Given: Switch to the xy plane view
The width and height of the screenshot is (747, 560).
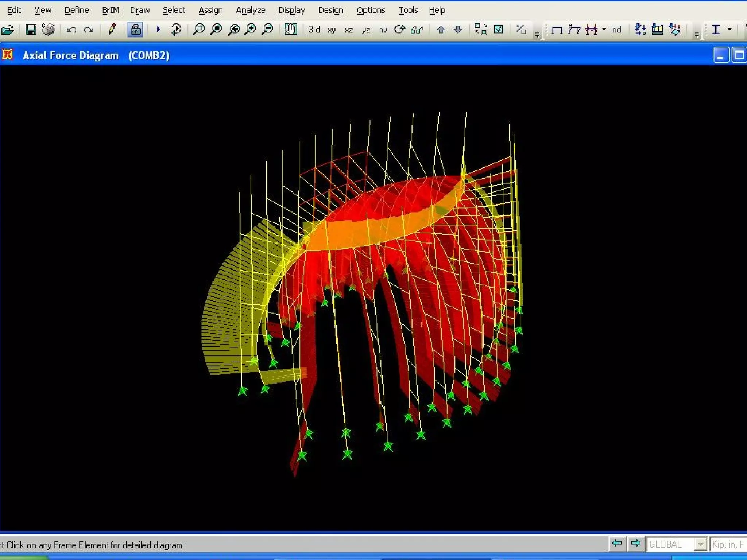Looking at the screenshot, I should click(332, 30).
